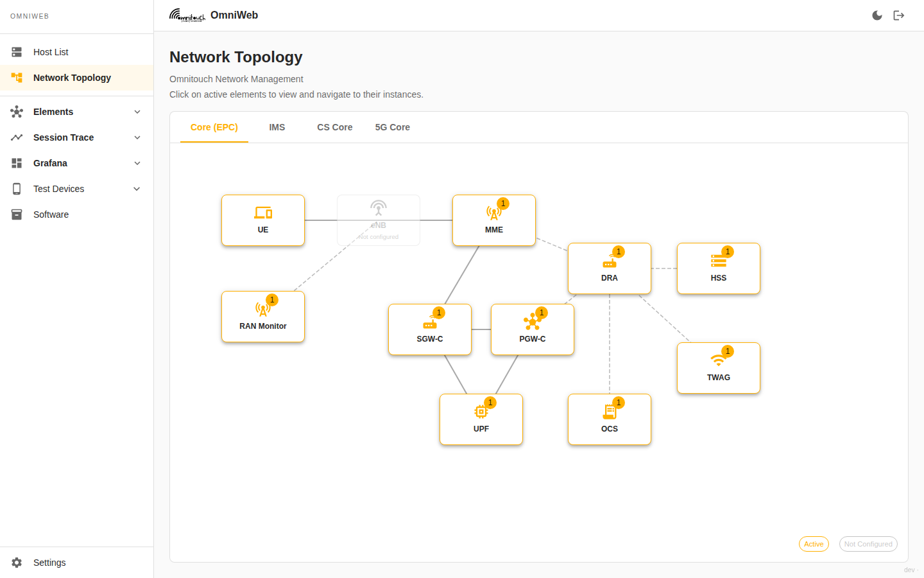Click the DRA router icon
The image size is (924, 578).
pyautogui.click(x=610, y=262)
